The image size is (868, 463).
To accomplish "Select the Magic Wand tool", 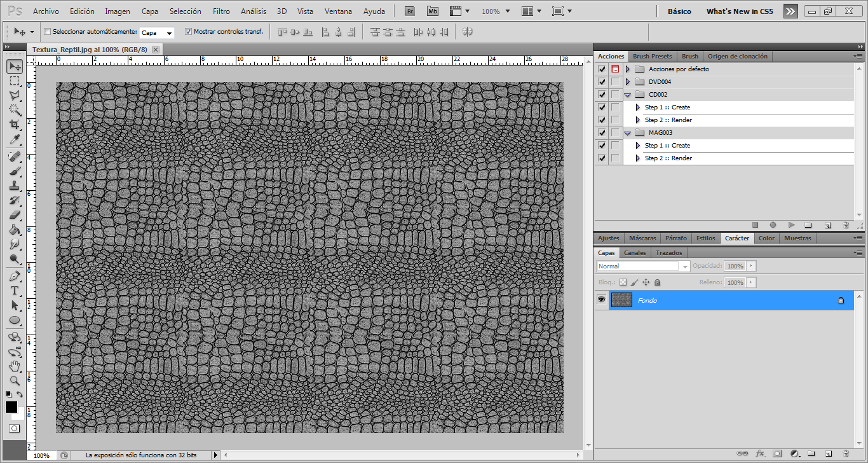I will pyautogui.click(x=15, y=110).
